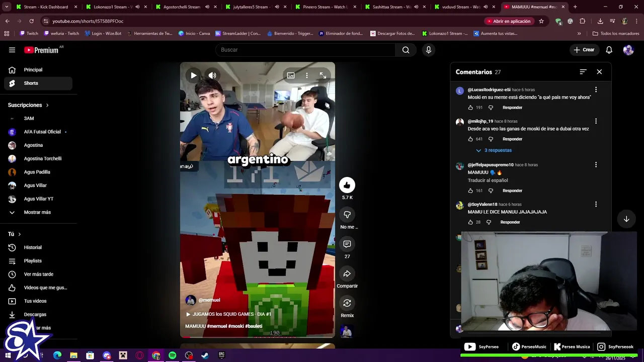Open options menu on SoyValenn18's comment
The image size is (644, 362).
click(596, 205)
